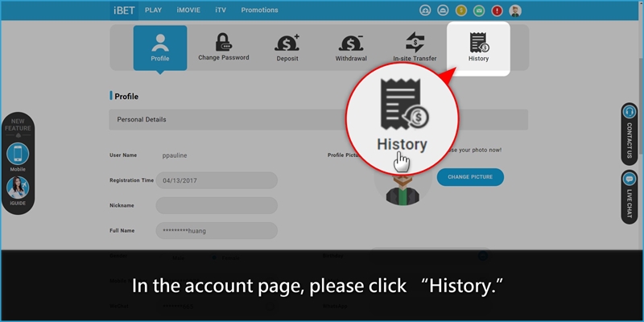
Task: Open the PLAY menu
Action: tap(154, 10)
